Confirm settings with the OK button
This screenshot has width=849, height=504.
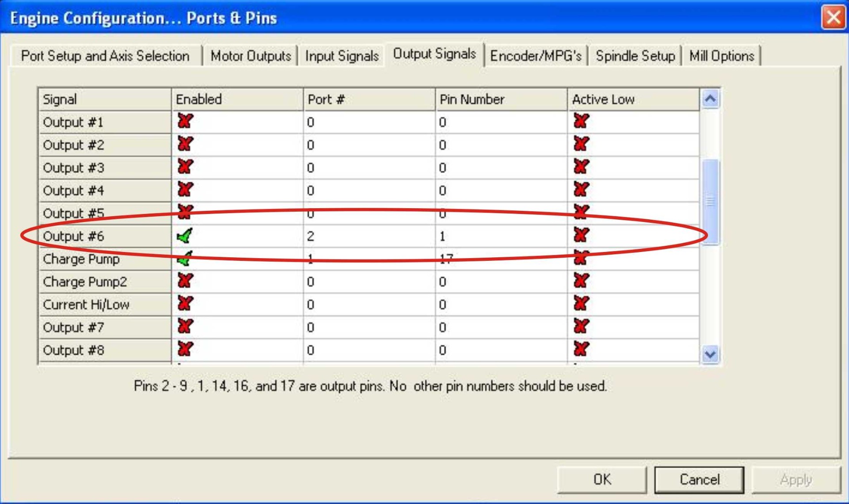tap(601, 479)
